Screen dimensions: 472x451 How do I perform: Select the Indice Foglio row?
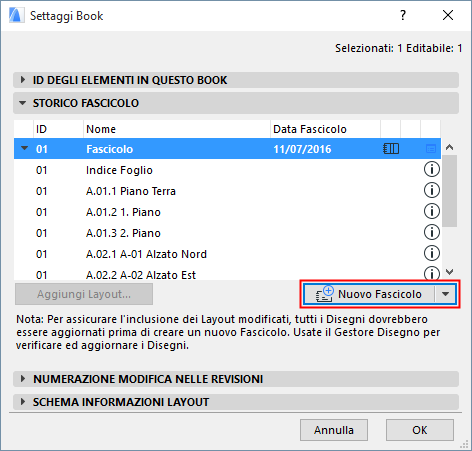coord(227,170)
